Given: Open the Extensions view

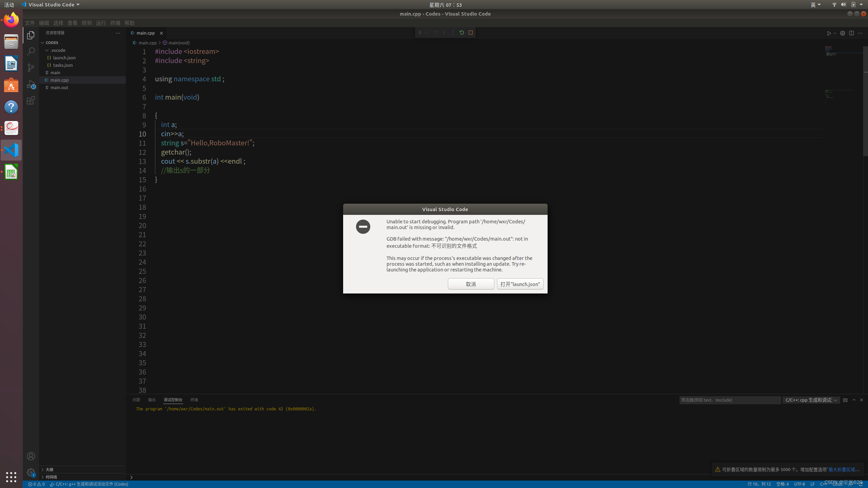Looking at the screenshot, I should [x=31, y=100].
